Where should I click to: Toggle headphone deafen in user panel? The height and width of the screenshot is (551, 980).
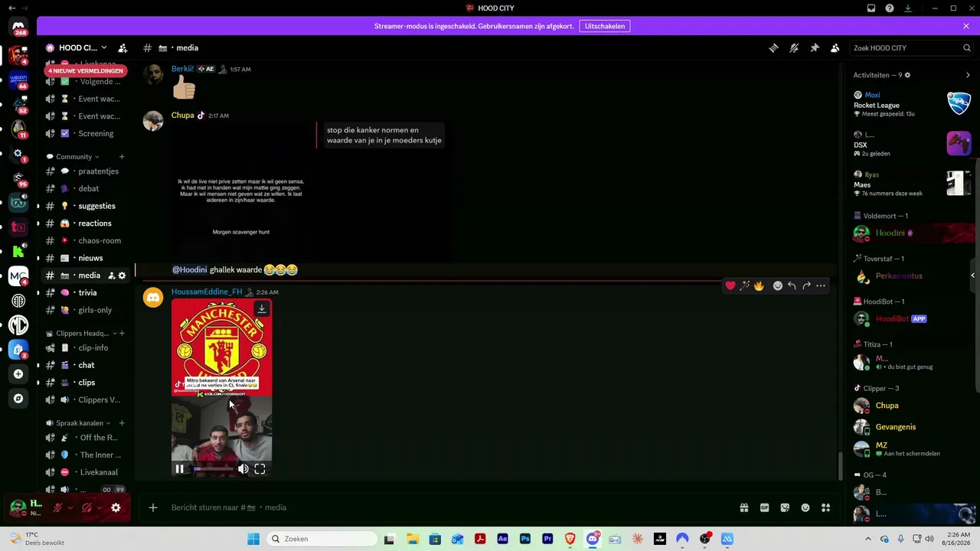[87, 507]
